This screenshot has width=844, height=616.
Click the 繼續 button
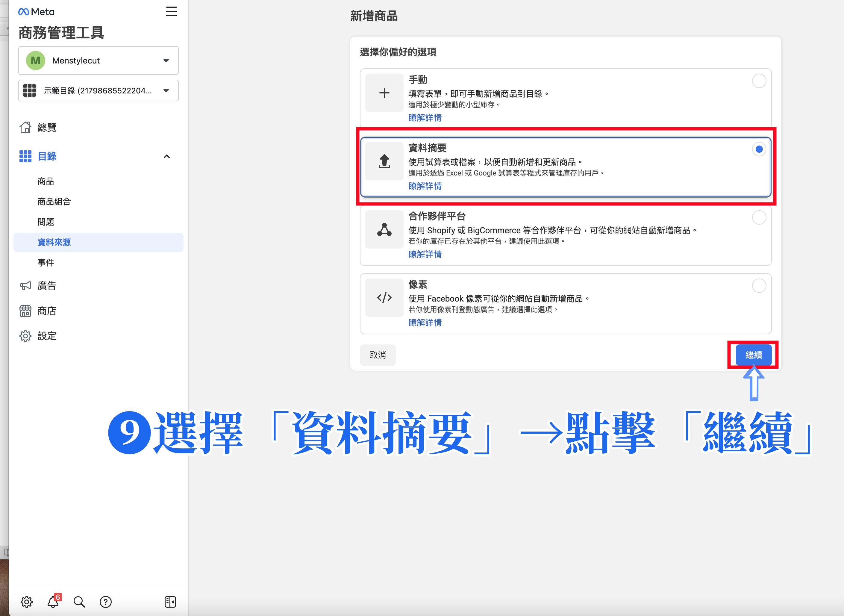click(753, 355)
